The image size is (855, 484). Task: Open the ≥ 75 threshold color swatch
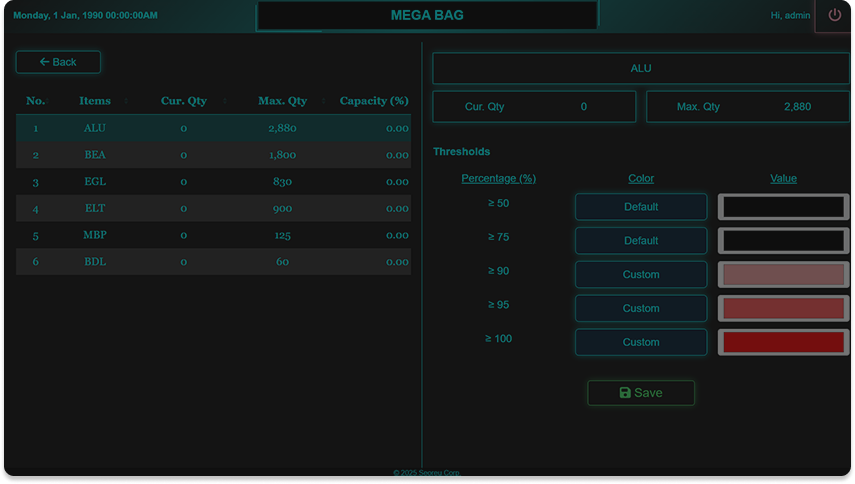[x=783, y=241]
